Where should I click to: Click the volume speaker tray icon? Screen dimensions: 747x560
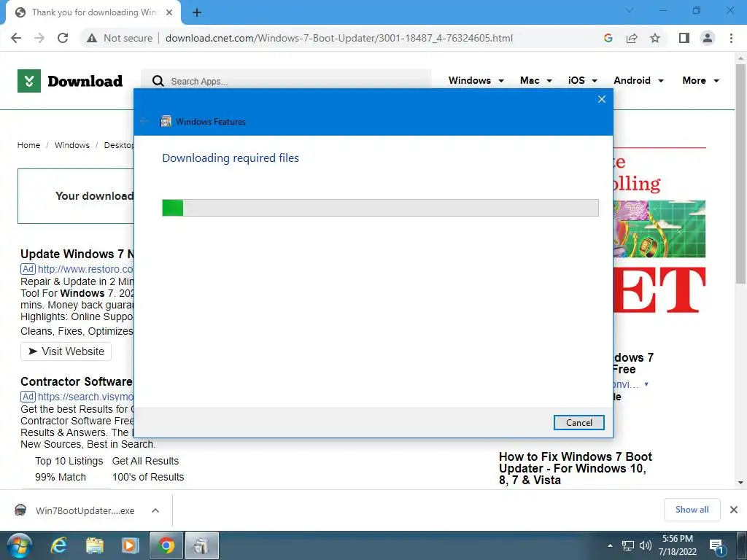[x=645, y=545]
